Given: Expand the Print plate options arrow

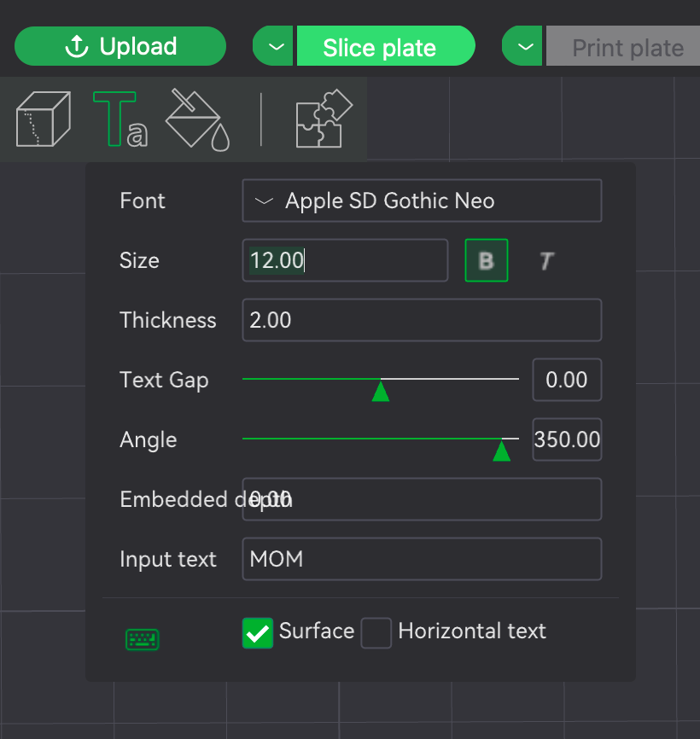Looking at the screenshot, I should point(524,46).
